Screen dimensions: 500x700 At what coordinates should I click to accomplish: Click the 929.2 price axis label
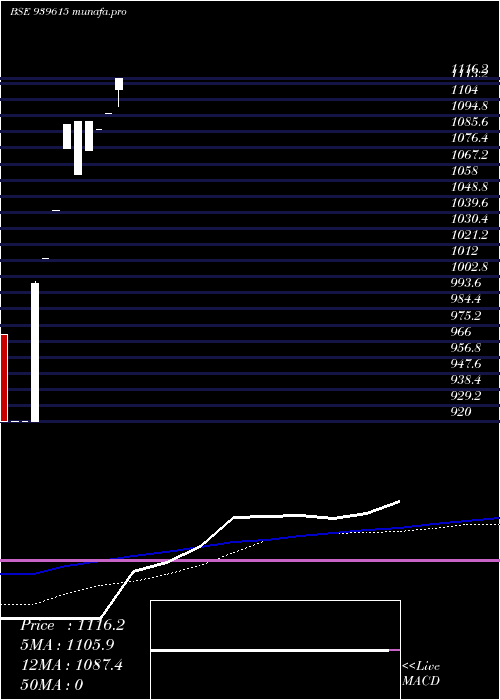[x=466, y=396]
